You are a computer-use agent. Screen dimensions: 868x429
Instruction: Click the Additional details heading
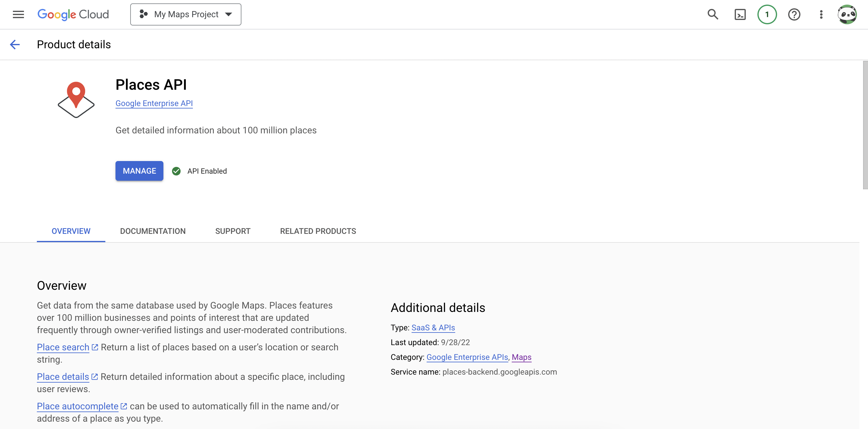(x=438, y=308)
